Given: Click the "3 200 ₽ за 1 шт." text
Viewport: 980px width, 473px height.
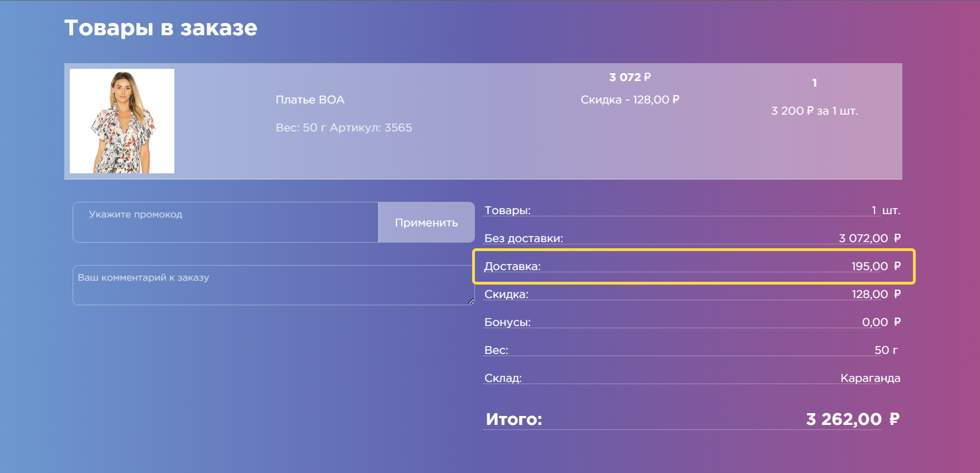Looking at the screenshot, I should click(814, 111).
